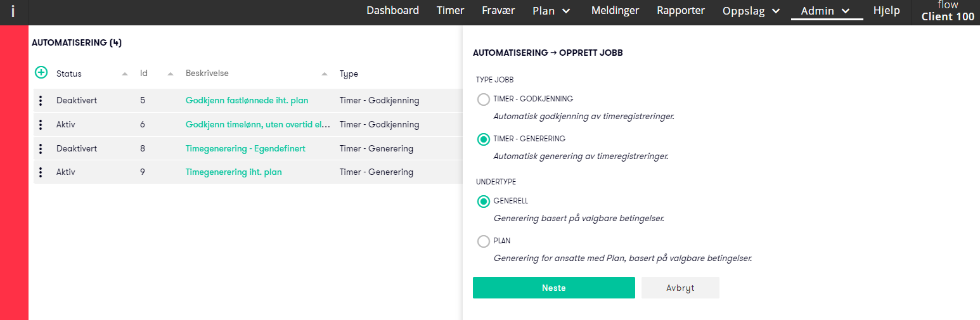
Task: Sort by Status using the column arrow
Action: coord(125,74)
